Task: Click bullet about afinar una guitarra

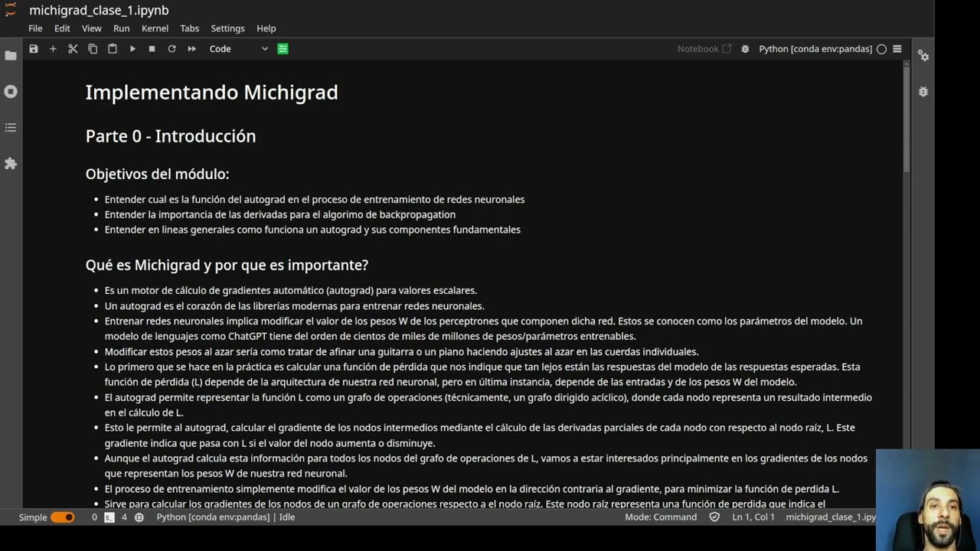Action: (x=401, y=352)
